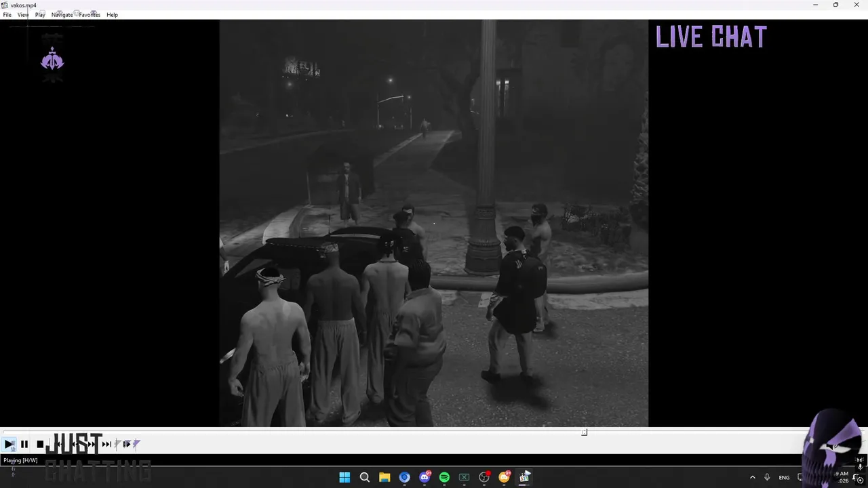Screen dimensions: 868x488
Task: Click the seek bar position thumb
Action: (584, 432)
